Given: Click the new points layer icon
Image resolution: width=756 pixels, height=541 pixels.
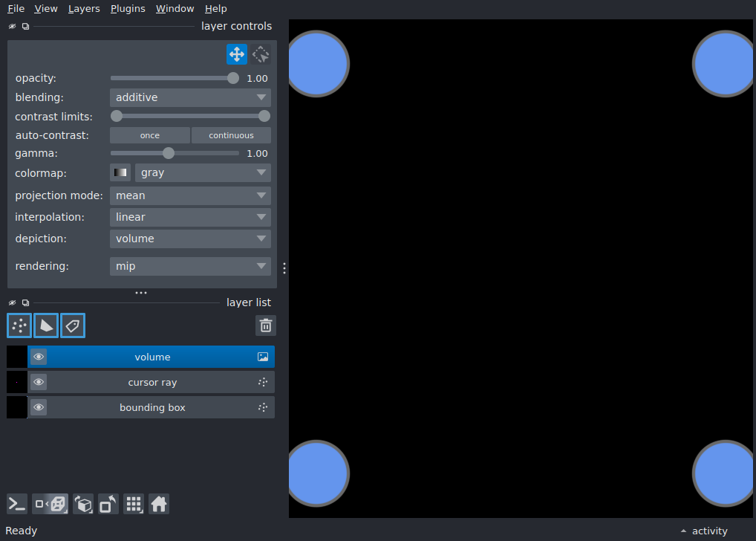Looking at the screenshot, I should pyautogui.click(x=19, y=325).
